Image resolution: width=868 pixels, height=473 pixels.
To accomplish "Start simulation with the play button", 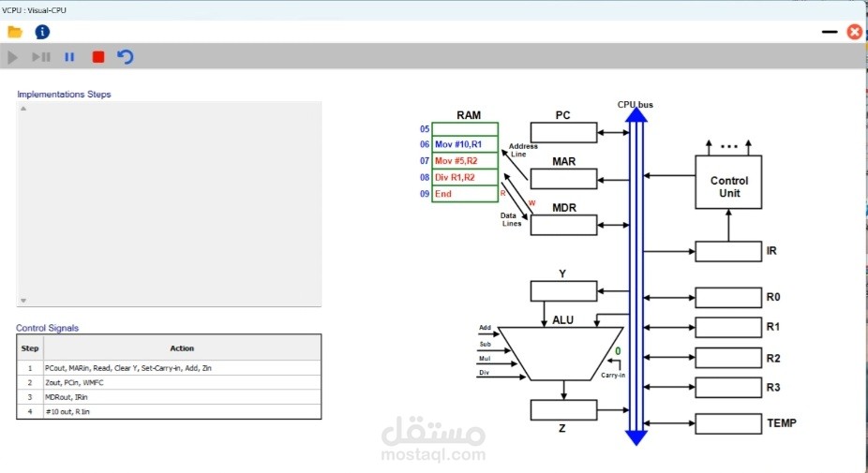I will pyautogui.click(x=12, y=57).
